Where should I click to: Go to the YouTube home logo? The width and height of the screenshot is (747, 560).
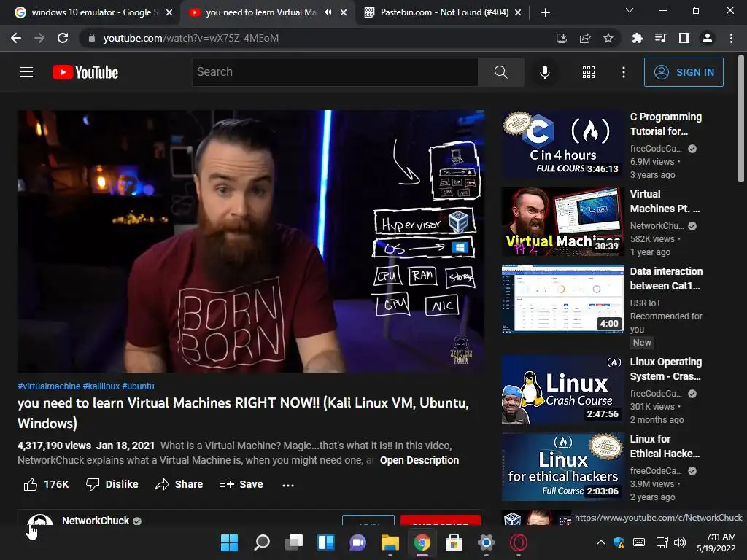tap(85, 72)
